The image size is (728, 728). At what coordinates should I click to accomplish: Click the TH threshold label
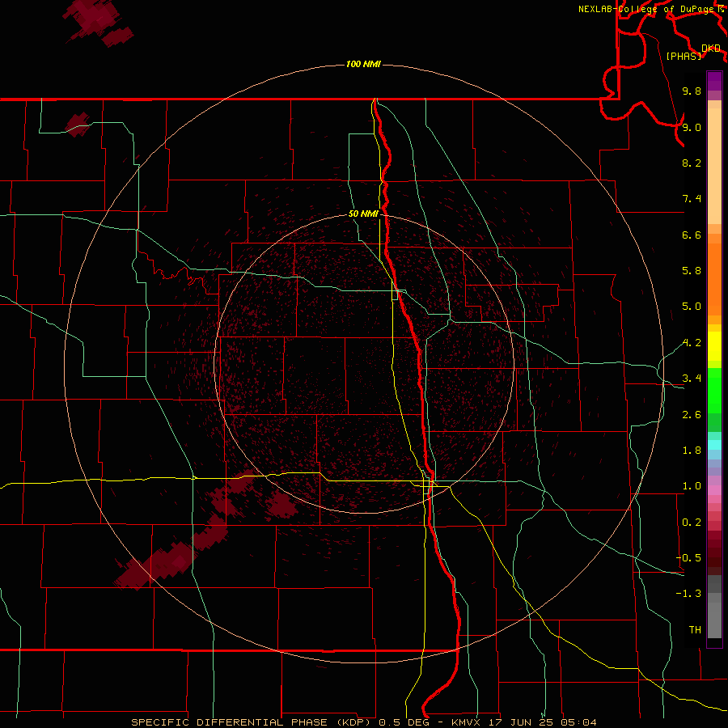695,630
